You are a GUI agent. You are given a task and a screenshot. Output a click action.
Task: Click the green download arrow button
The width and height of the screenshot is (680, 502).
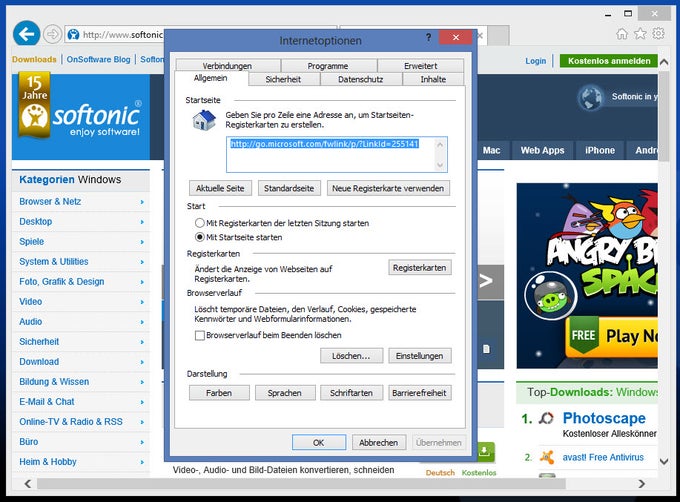(485, 452)
